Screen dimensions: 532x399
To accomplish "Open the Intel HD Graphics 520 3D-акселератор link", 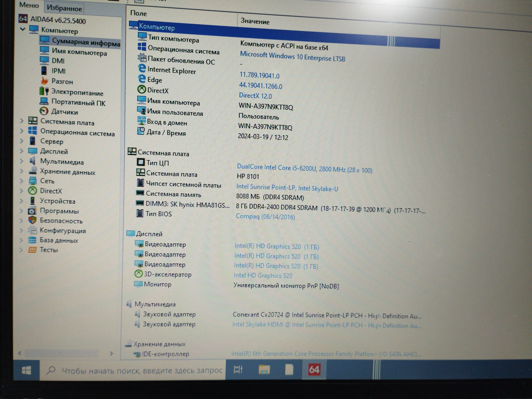I will click(x=263, y=275).
